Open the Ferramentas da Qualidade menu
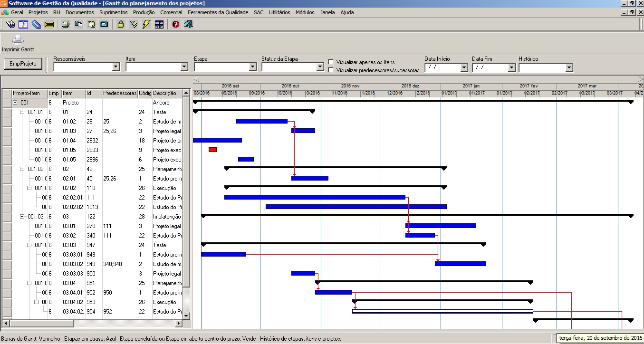Viewport: 644px width, 344px height. coord(218,12)
